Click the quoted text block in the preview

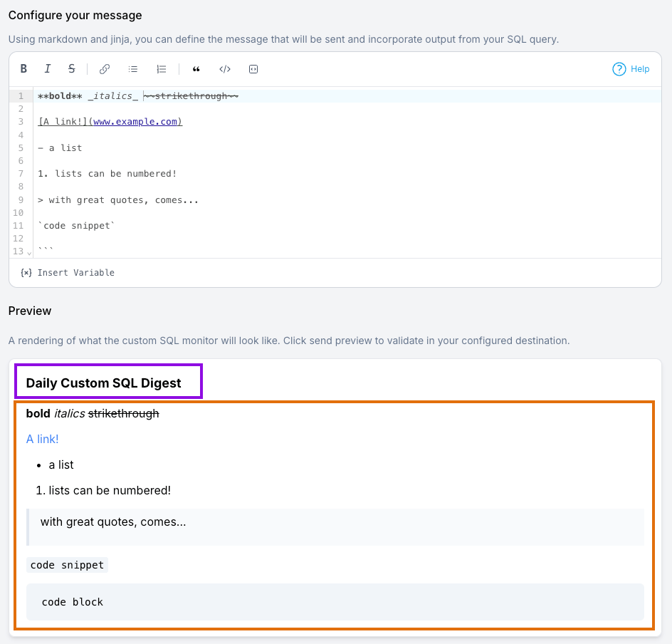point(335,527)
